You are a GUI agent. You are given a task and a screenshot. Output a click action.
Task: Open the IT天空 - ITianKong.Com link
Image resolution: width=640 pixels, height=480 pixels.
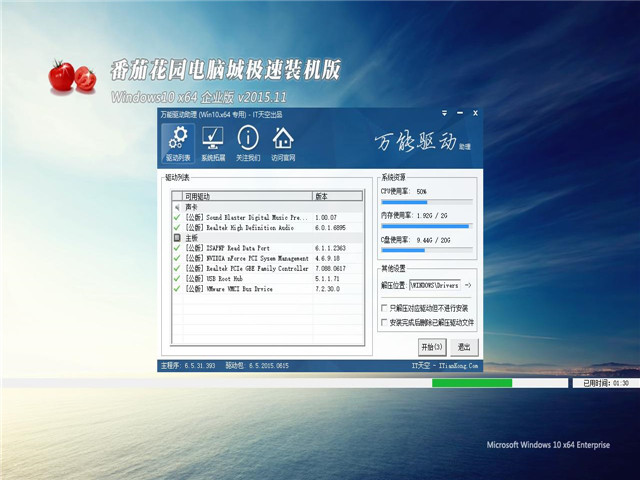(x=444, y=366)
